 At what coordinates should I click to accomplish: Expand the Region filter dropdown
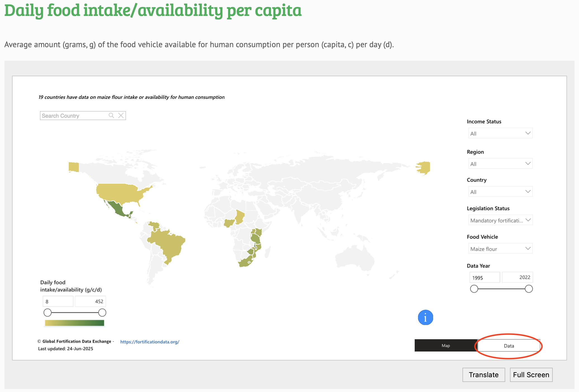[x=500, y=163]
